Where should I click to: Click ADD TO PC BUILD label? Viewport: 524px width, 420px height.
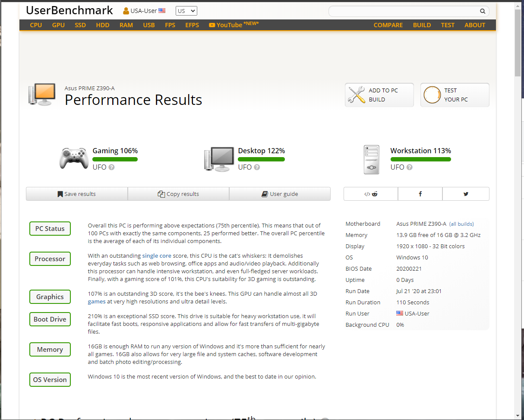[383, 95]
